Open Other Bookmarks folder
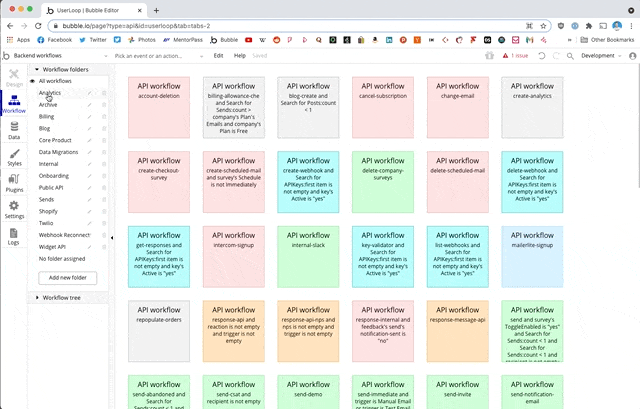This screenshot has width=640, height=409. pyautogui.click(x=608, y=40)
